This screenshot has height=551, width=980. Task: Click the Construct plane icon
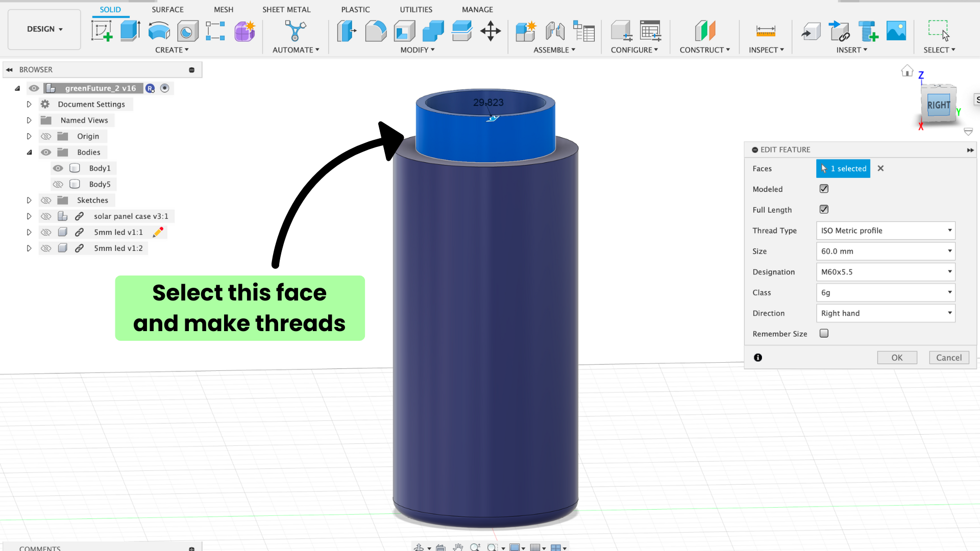[705, 31]
